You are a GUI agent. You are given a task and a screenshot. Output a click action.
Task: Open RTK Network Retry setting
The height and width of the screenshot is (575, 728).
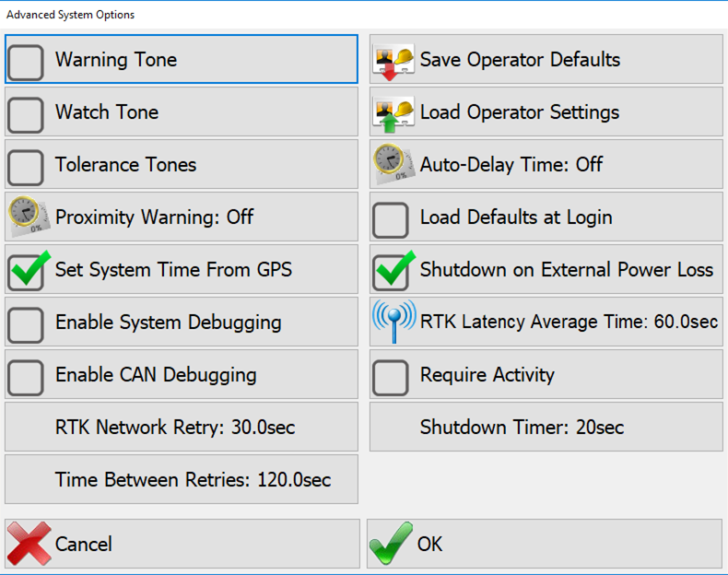click(182, 427)
